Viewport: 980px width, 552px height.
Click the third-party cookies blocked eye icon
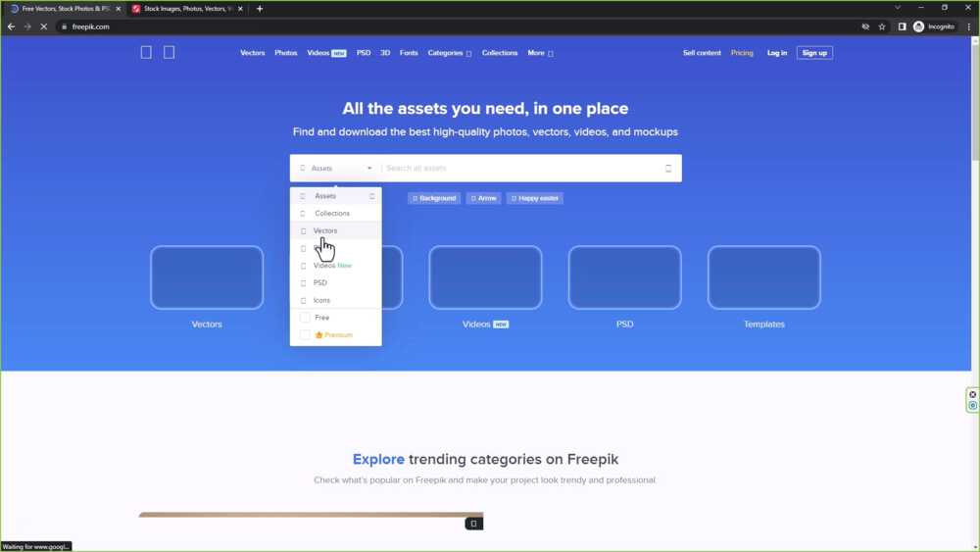(x=865, y=26)
